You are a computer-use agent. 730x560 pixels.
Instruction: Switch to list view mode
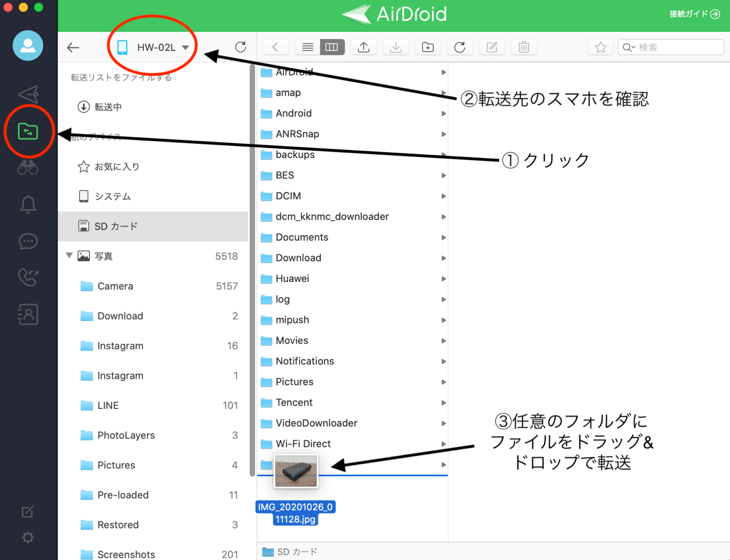click(307, 47)
